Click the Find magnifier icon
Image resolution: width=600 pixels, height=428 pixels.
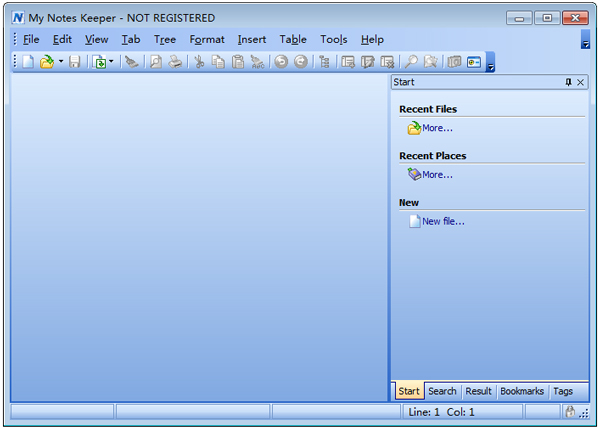pyautogui.click(x=411, y=62)
